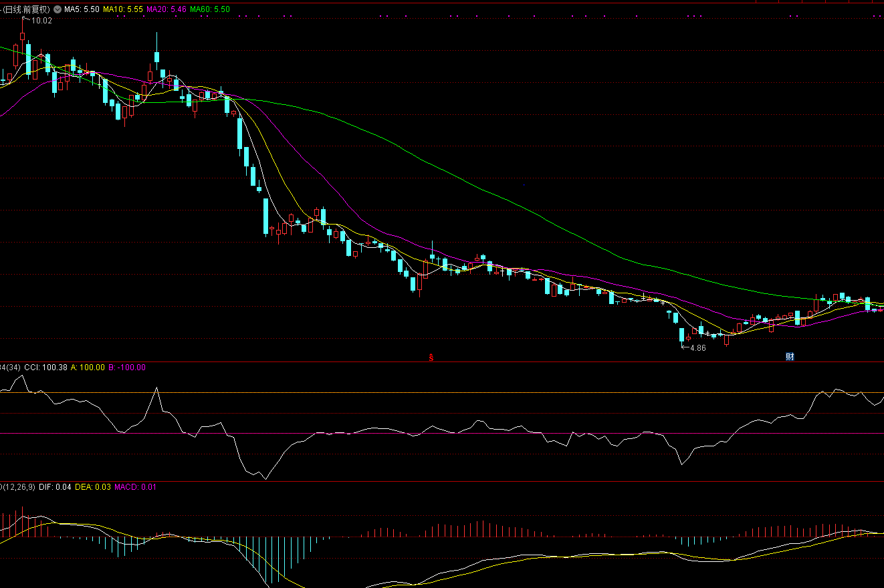Click the MA10: 5.55 indicator label
884x588 pixels.
[122, 10]
